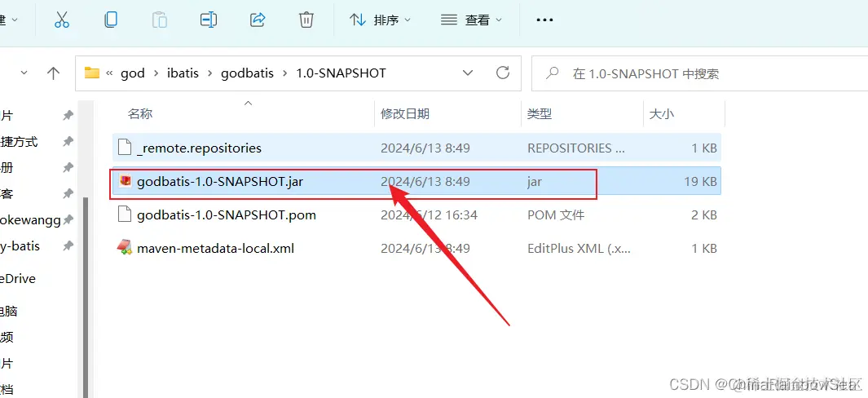868x398 pixels.
Task: Click 'REPOSITORIES ...' type cell
Action: click(x=575, y=148)
